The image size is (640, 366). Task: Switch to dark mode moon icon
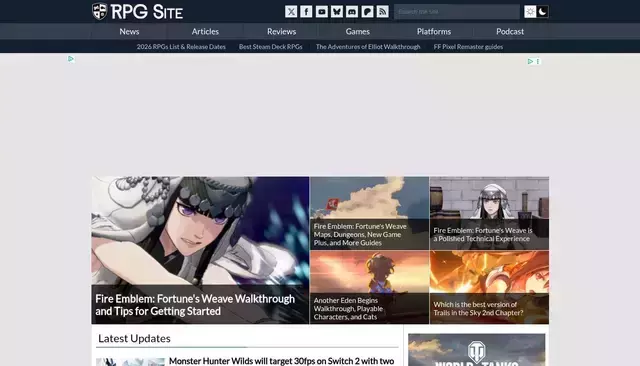[x=542, y=11]
